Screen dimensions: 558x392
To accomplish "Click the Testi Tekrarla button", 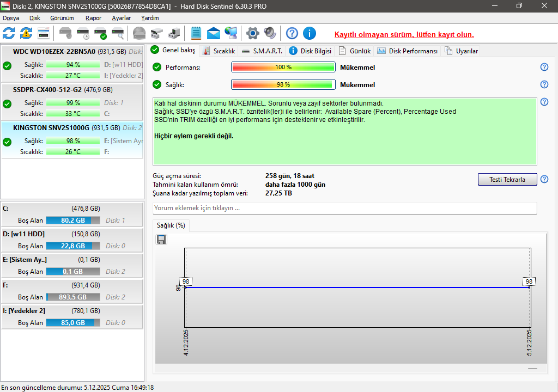I will tap(507, 179).
